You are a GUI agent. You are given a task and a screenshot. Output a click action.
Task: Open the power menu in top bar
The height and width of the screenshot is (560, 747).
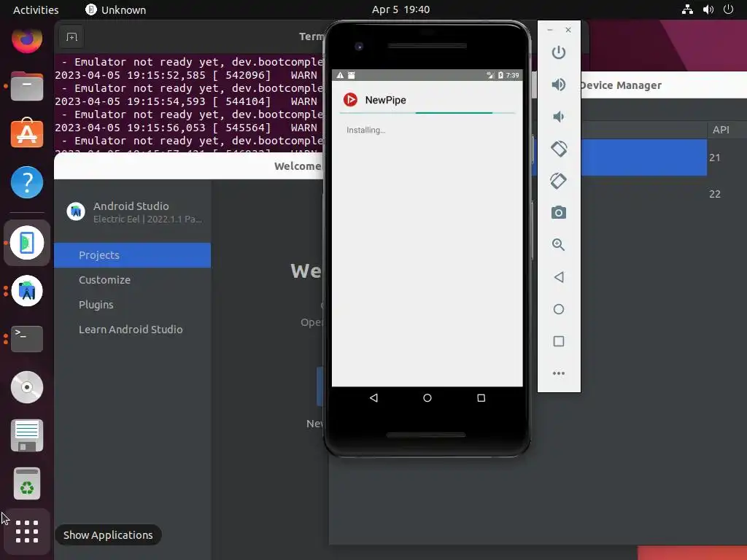(x=728, y=9)
